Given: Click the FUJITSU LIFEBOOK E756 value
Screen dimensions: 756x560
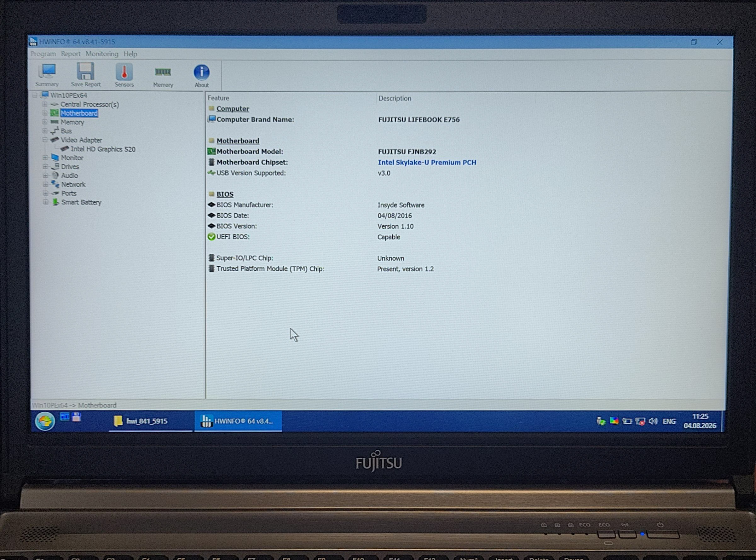Looking at the screenshot, I should click(x=419, y=120).
